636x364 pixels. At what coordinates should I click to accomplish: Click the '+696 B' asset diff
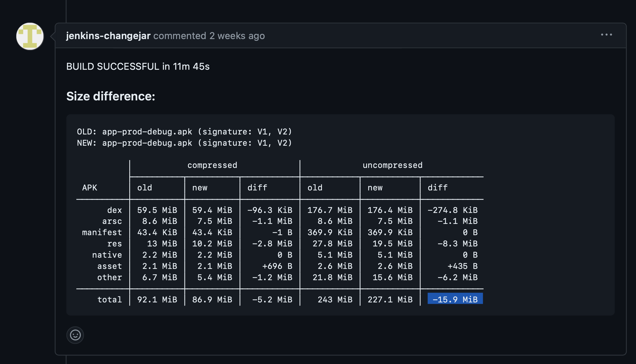point(277,266)
